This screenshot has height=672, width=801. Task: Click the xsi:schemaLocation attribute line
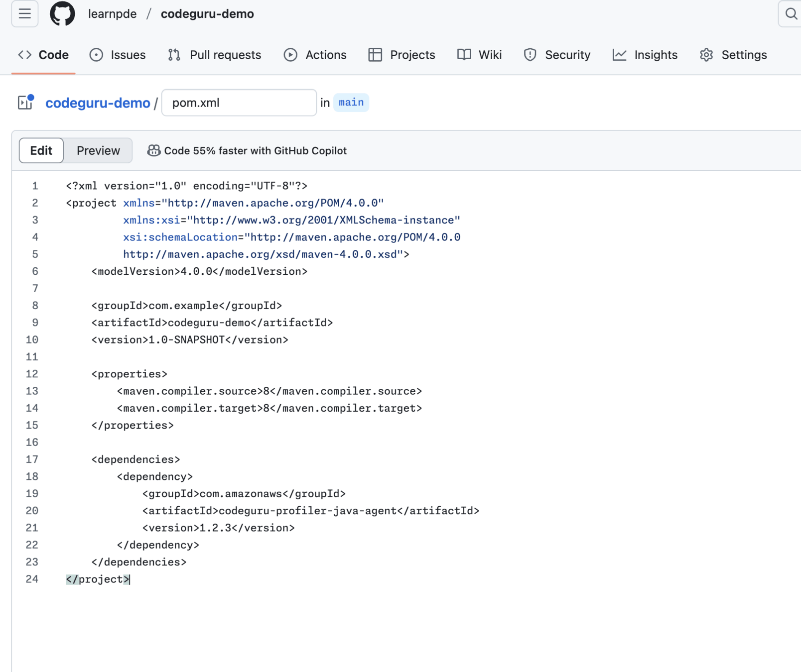point(292,237)
